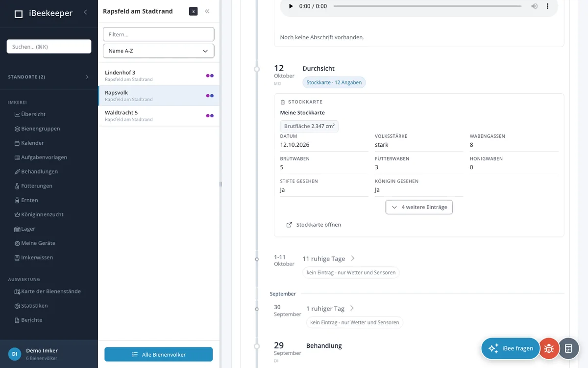Image resolution: width=588 pixels, height=368 pixels.
Task: Open the Demo Imker user profile
Action: tap(49, 354)
